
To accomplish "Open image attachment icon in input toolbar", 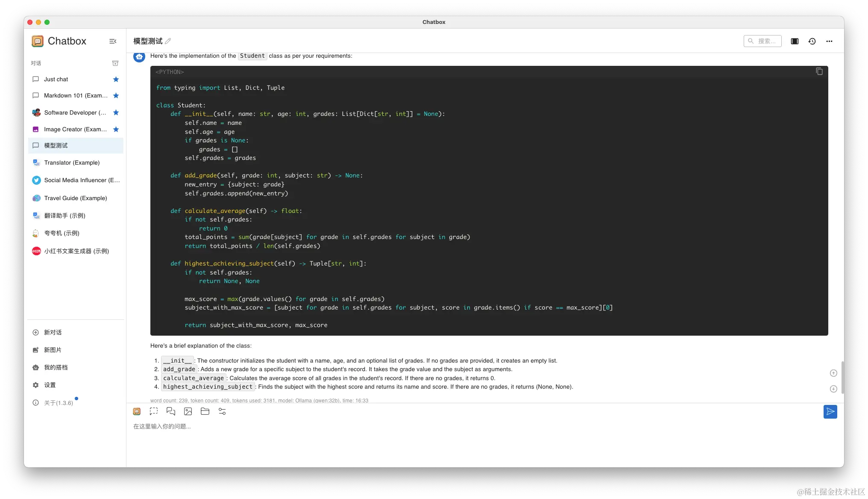I will tap(188, 411).
